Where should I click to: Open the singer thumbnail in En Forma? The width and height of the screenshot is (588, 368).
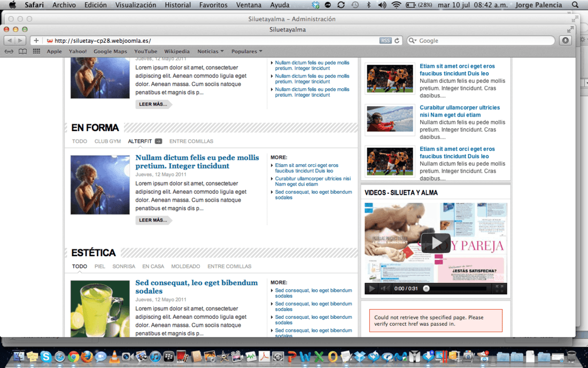pos(100,185)
